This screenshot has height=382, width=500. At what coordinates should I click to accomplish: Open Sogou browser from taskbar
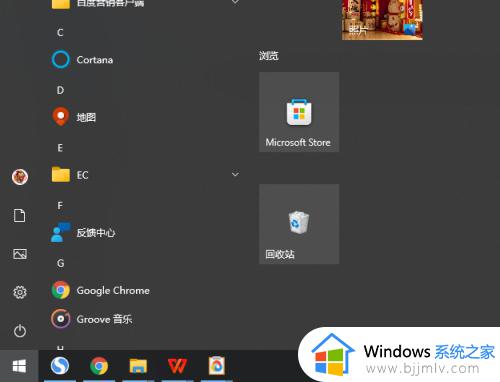(x=60, y=366)
